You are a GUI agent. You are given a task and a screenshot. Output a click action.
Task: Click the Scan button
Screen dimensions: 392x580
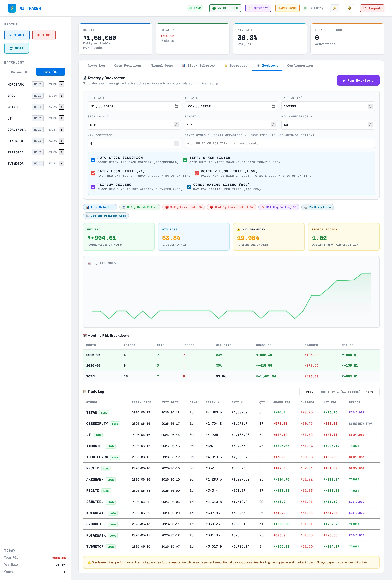tap(17, 48)
